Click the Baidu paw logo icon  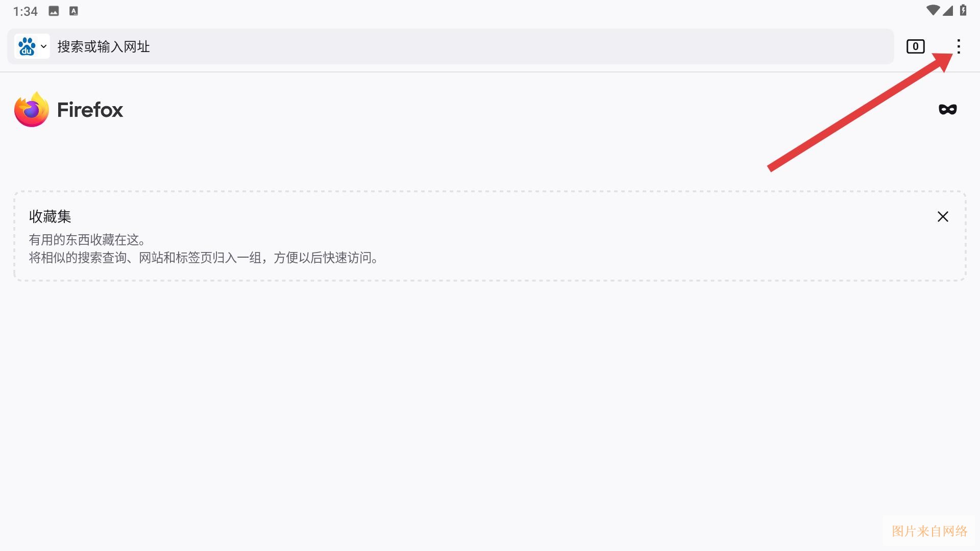coord(27,46)
